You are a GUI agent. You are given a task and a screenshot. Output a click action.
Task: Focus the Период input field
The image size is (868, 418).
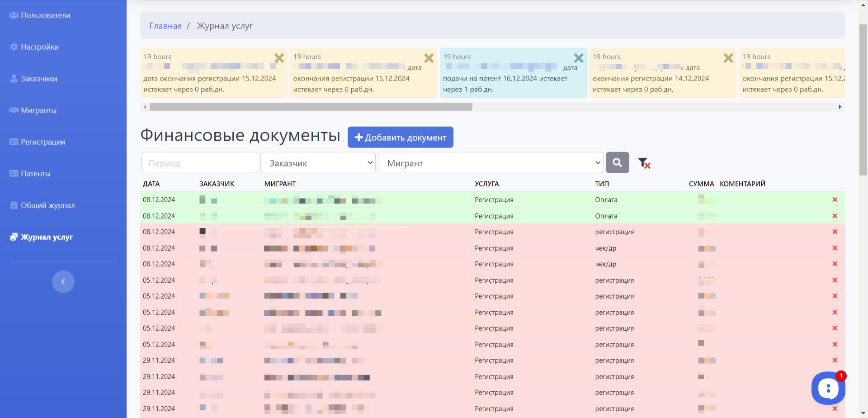(200, 163)
